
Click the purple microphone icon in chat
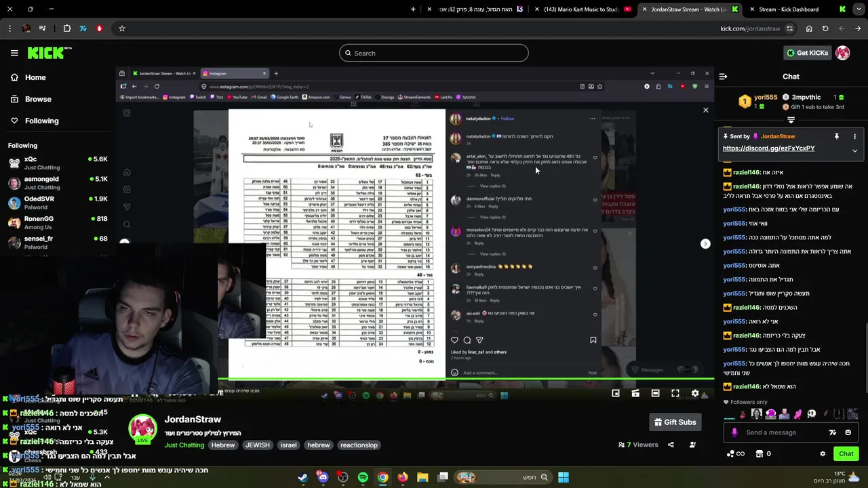tap(734, 432)
